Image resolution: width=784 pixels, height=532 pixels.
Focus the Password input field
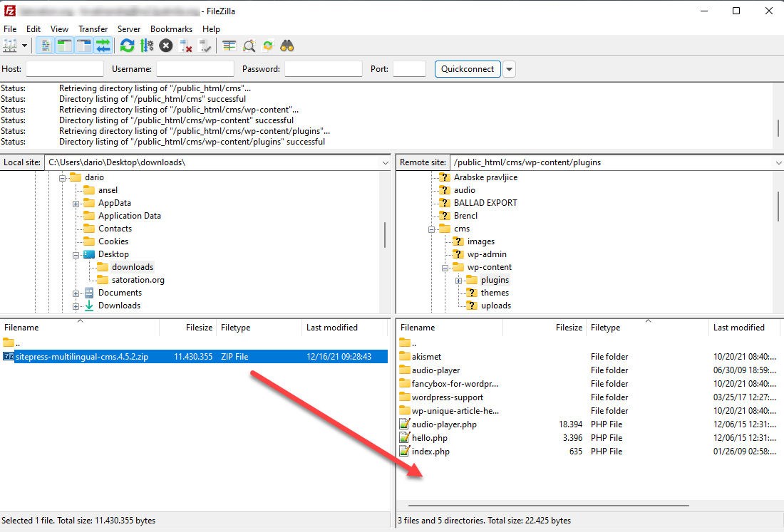coord(324,69)
